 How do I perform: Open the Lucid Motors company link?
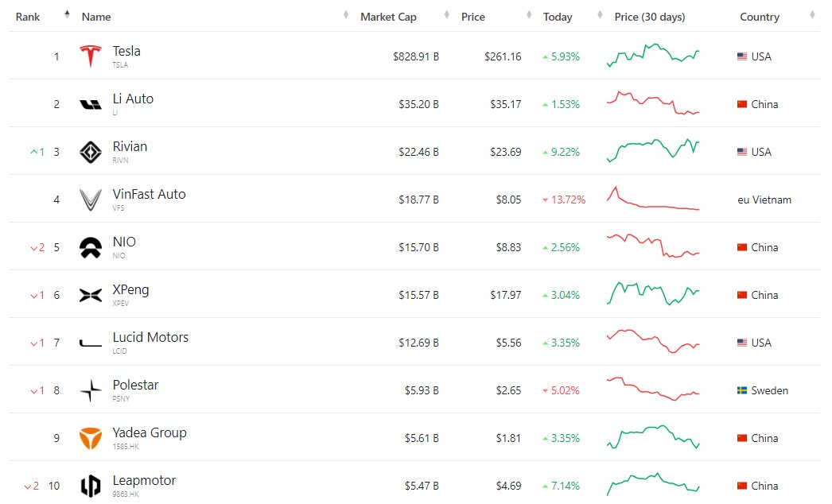coord(150,337)
